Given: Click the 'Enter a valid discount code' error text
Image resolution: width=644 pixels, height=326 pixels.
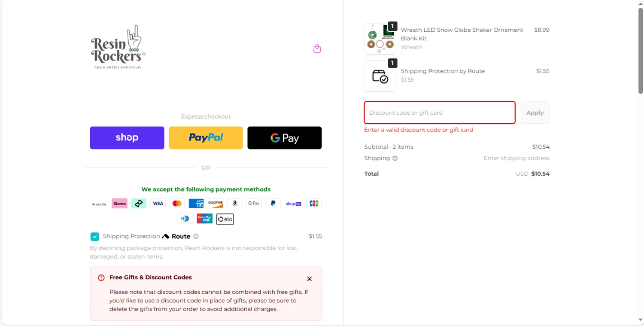Looking at the screenshot, I should [x=419, y=130].
